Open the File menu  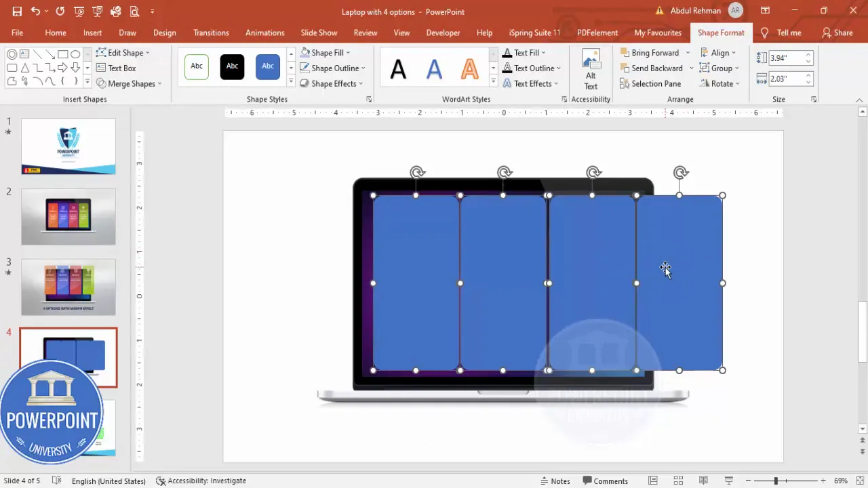click(x=17, y=33)
